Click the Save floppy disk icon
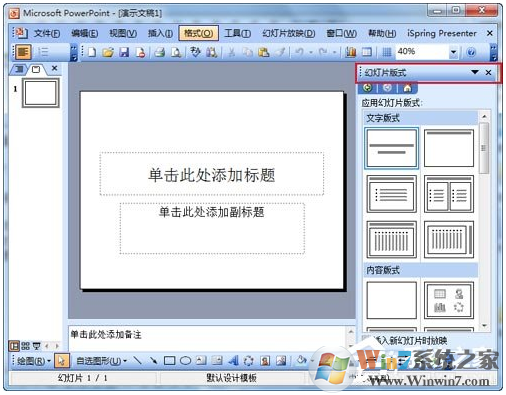 tap(124, 52)
